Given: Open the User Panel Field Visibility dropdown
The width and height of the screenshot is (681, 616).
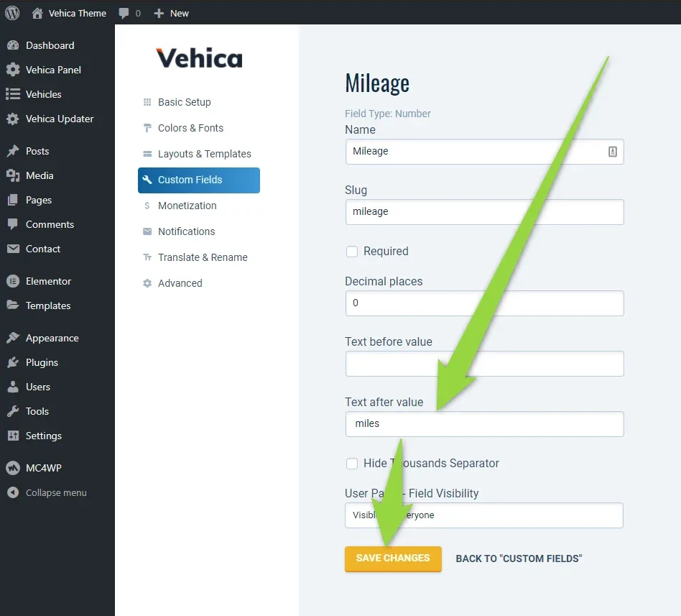Looking at the screenshot, I should pyautogui.click(x=484, y=515).
